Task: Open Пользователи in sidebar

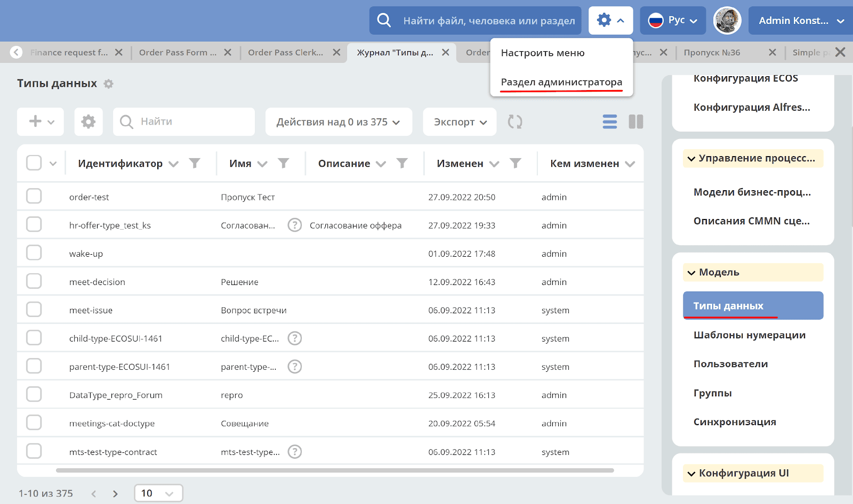Action: pos(730,364)
